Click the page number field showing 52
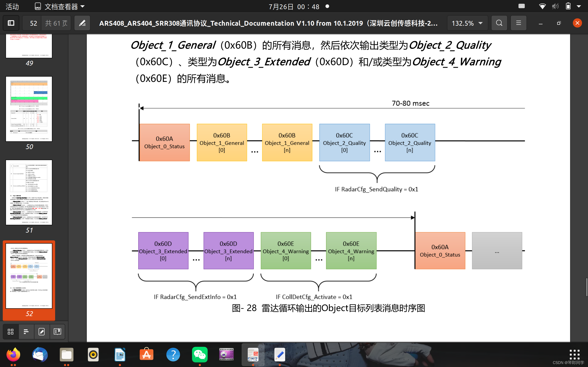588x367 pixels. coord(33,23)
